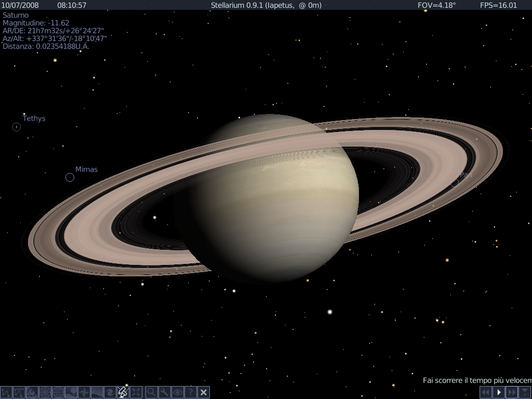Set normal time rate with play button
The height and width of the screenshot is (399, 532).
[499, 392]
